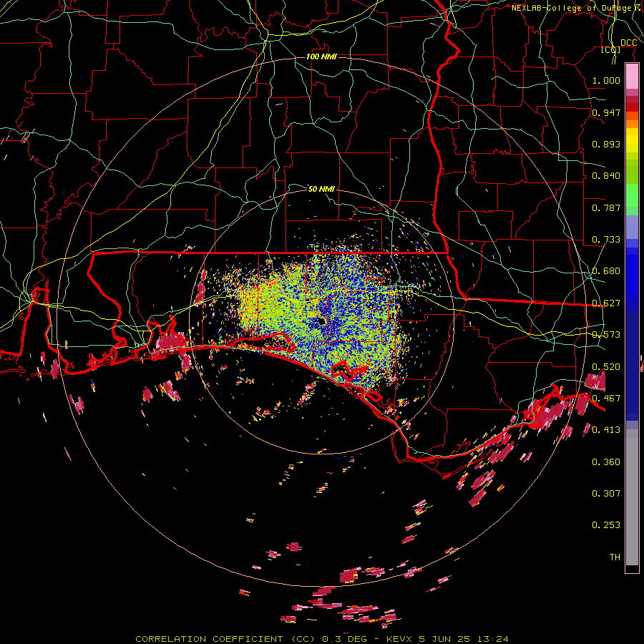Click the 0.787 value on the color scale
The height and width of the screenshot is (644, 644).
606,208
